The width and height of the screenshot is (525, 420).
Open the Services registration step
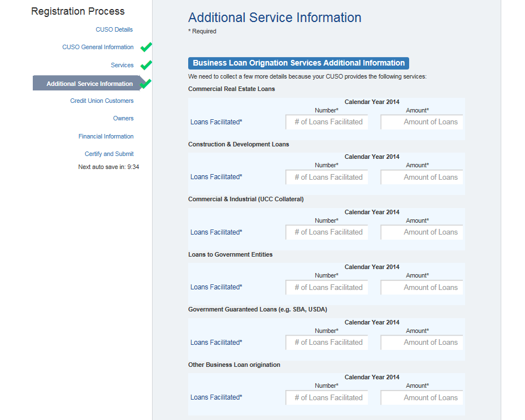pos(122,65)
